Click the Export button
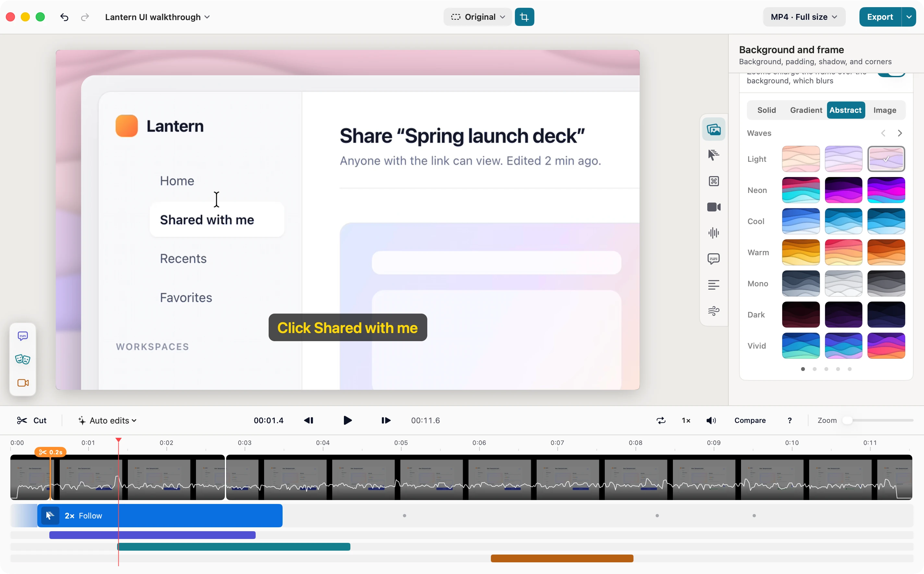924x574 pixels. tap(880, 17)
